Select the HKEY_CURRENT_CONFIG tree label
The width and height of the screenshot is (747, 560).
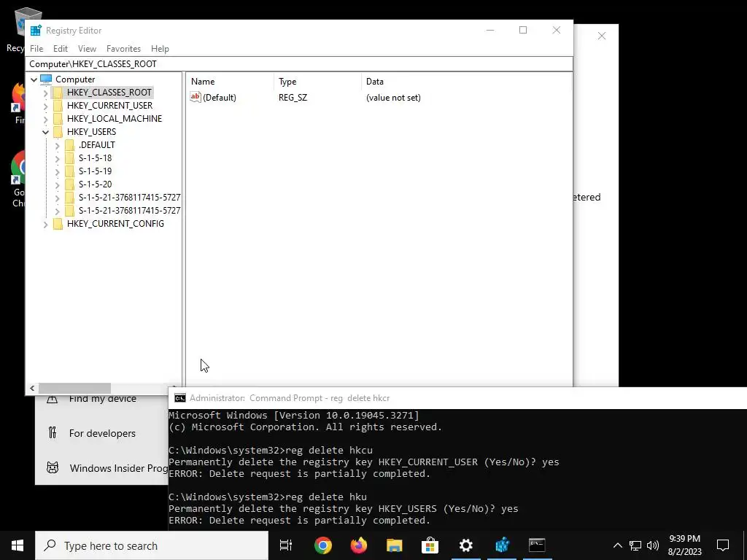pyautogui.click(x=115, y=223)
